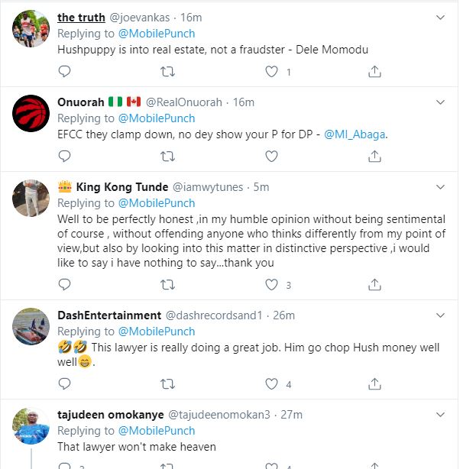Like King Kong Tunde's tweet
Screen dimensions: 476x469
[271, 285]
